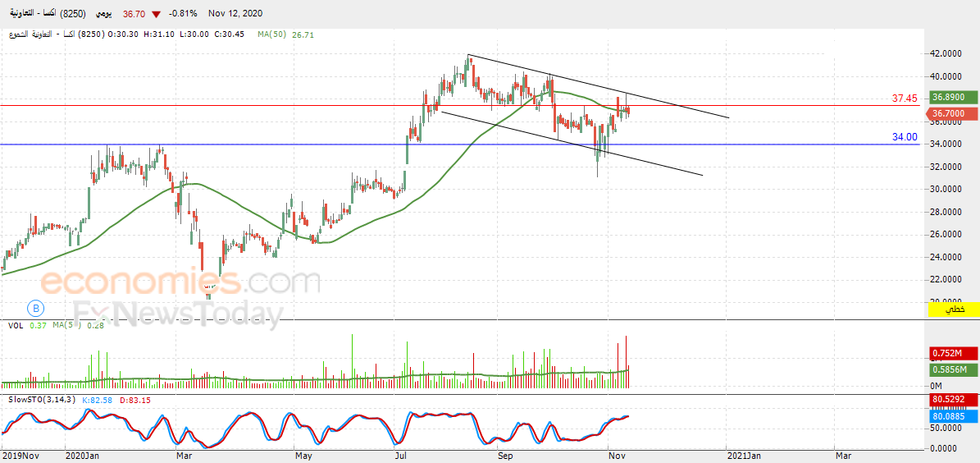Click the K:82.58 stochastic value

pyautogui.click(x=96, y=400)
